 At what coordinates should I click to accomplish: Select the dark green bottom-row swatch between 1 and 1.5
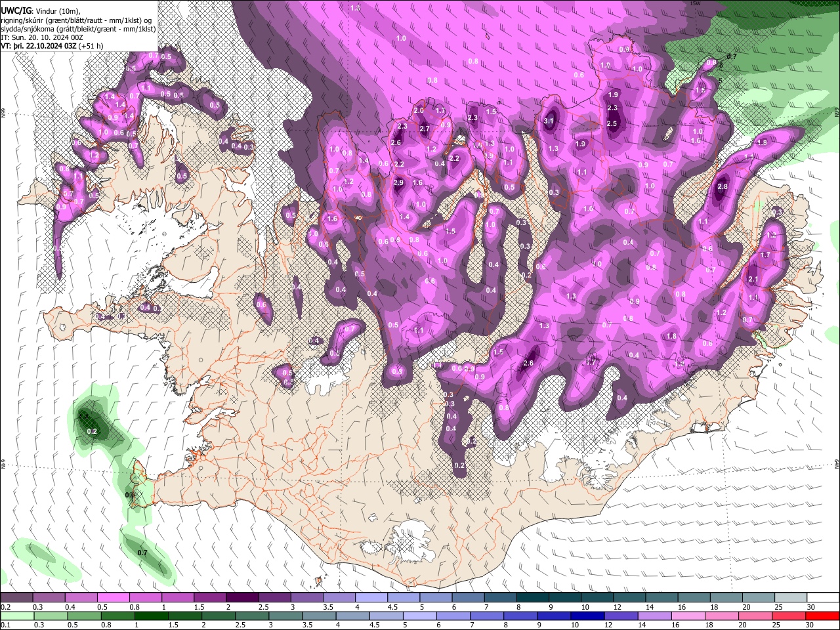[x=152, y=616]
